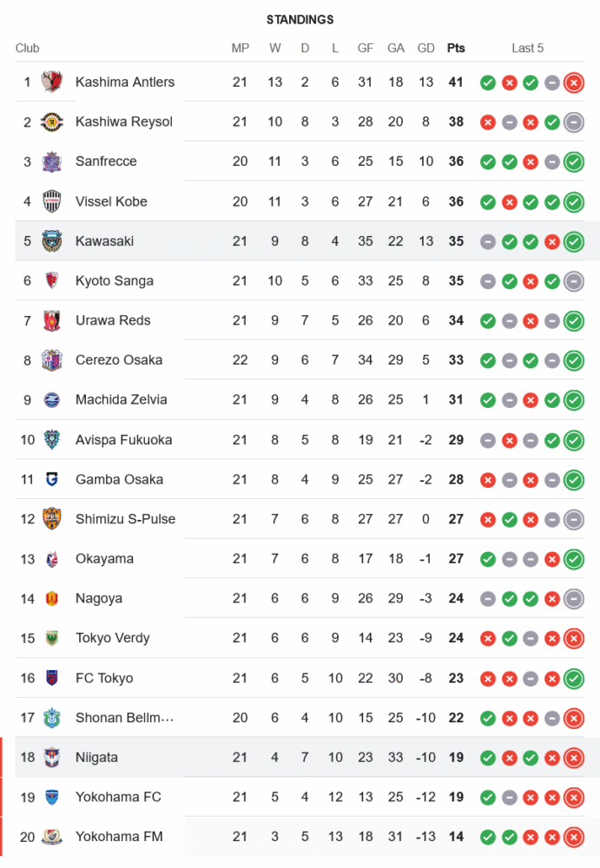This screenshot has width=600, height=868.
Task: Click Kashima Antlers' latest result loss icon
Action: 573,82
